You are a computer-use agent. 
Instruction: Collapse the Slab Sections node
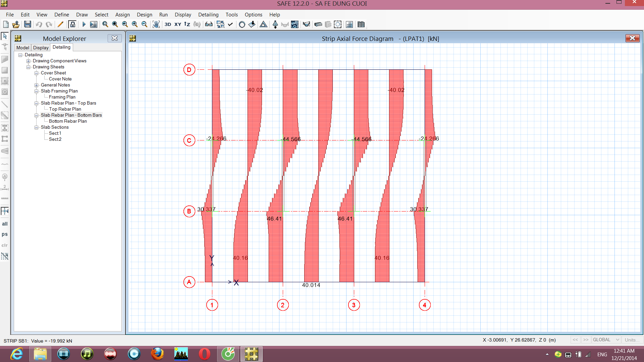[37, 127]
